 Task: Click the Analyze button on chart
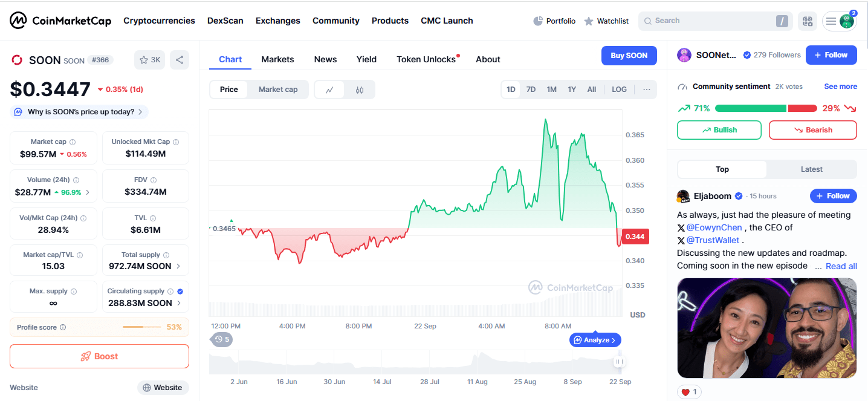(x=595, y=340)
